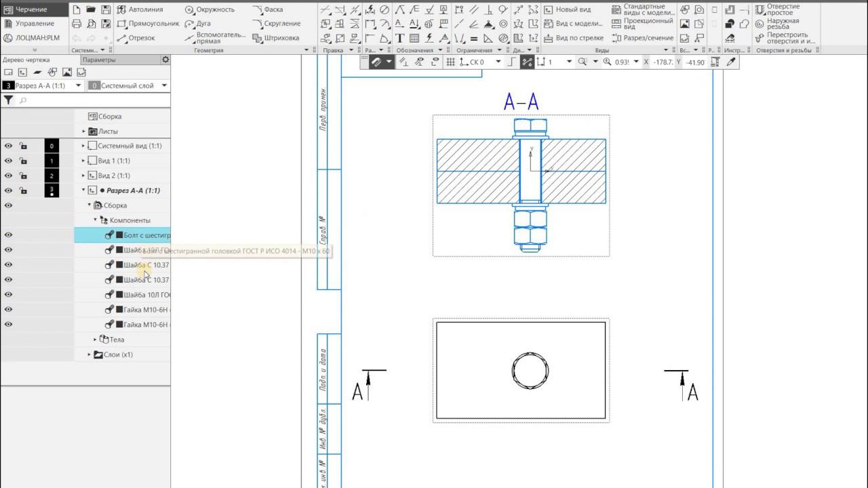
Task: Select the Прямоугольник tool
Action: [x=148, y=24]
